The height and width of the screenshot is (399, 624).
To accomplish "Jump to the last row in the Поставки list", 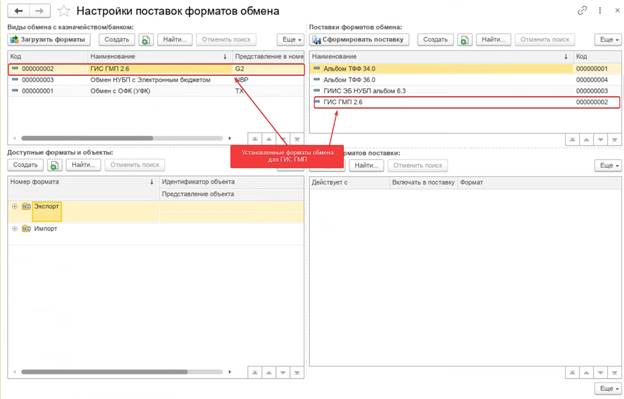I will point(614,140).
